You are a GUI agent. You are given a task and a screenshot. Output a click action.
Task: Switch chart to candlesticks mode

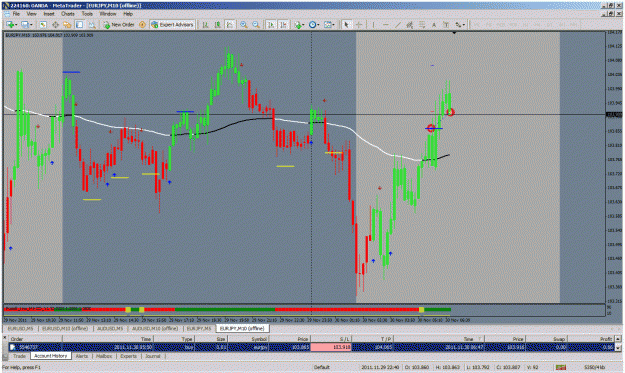click(218, 25)
